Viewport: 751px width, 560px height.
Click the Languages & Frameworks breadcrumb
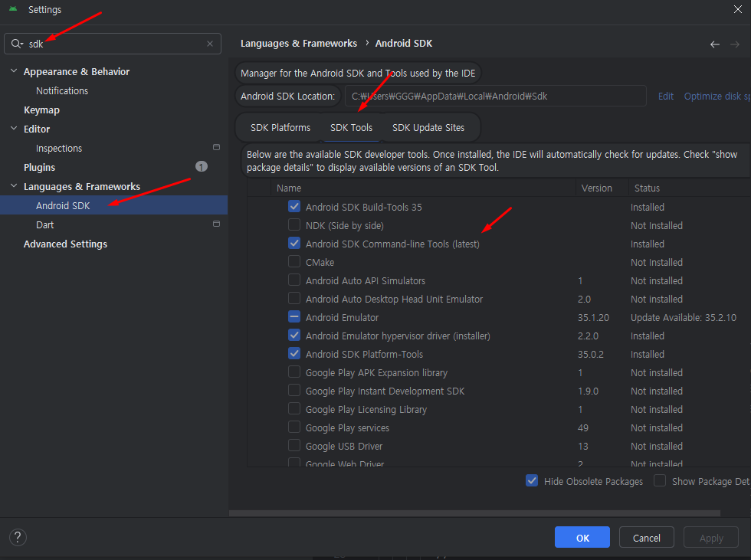tap(298, 44)
